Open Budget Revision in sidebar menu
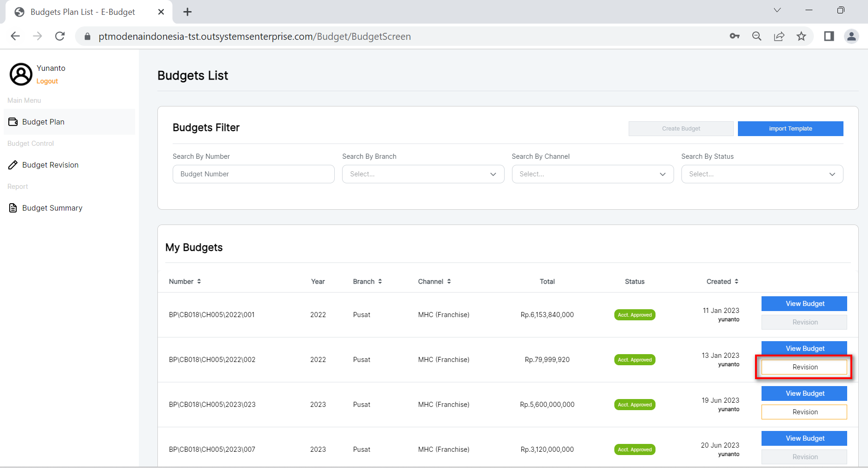Viewport: 868px width, 468px height. (50, 165)
